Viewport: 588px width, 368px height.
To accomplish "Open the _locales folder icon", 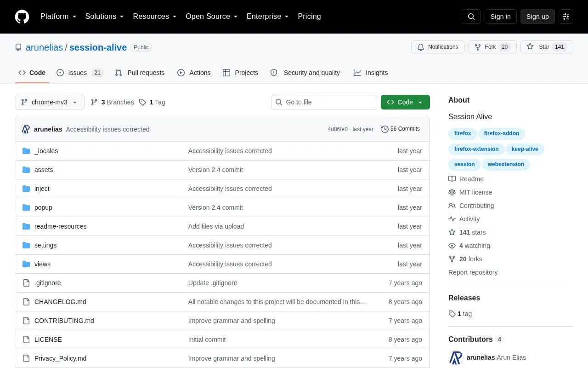I will point(26,151).
